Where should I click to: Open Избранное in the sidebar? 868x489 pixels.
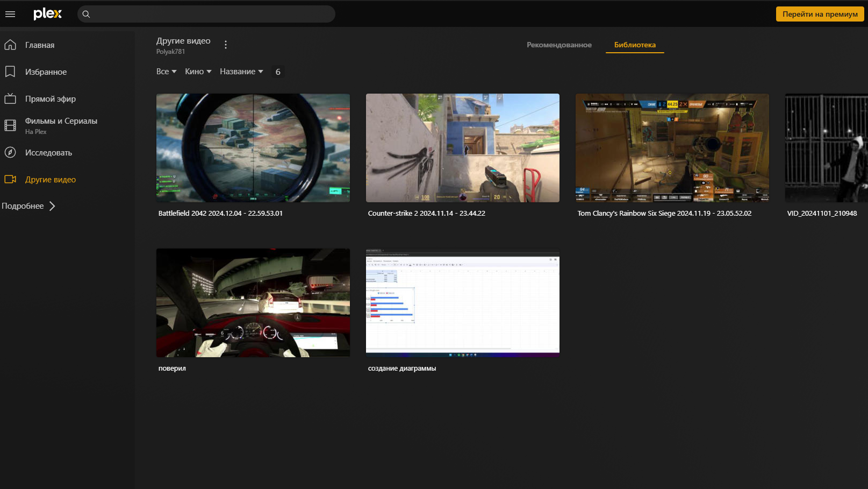click(x=46, y=72)
